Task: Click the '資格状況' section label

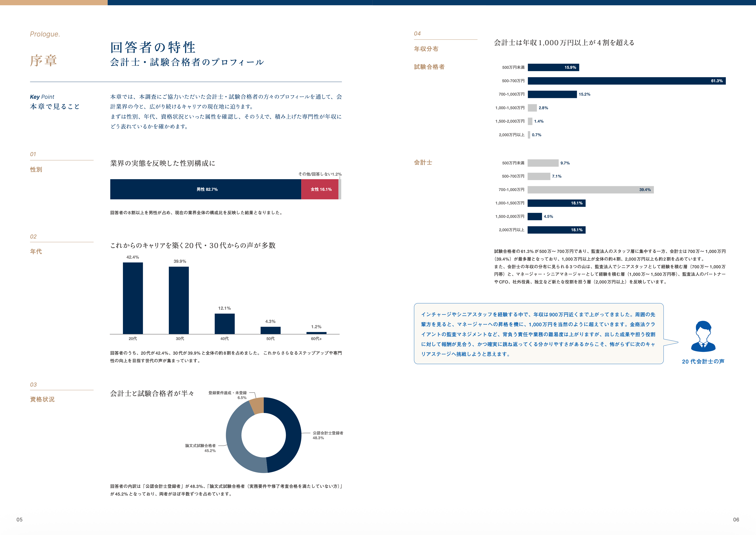Action: pyautogui.click(x=43, y=399)
